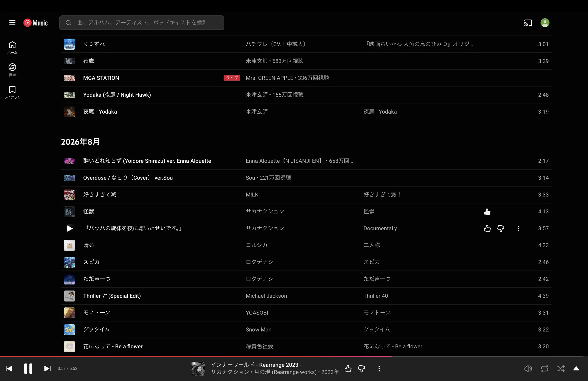Open Snow Man artist link

point(258,329)
